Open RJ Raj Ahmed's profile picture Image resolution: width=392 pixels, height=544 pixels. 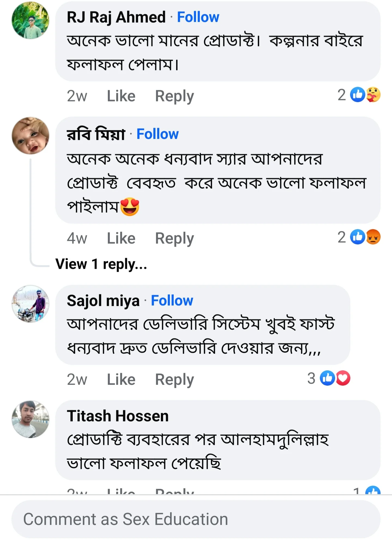pyautogui.click(x=30, y=20)
